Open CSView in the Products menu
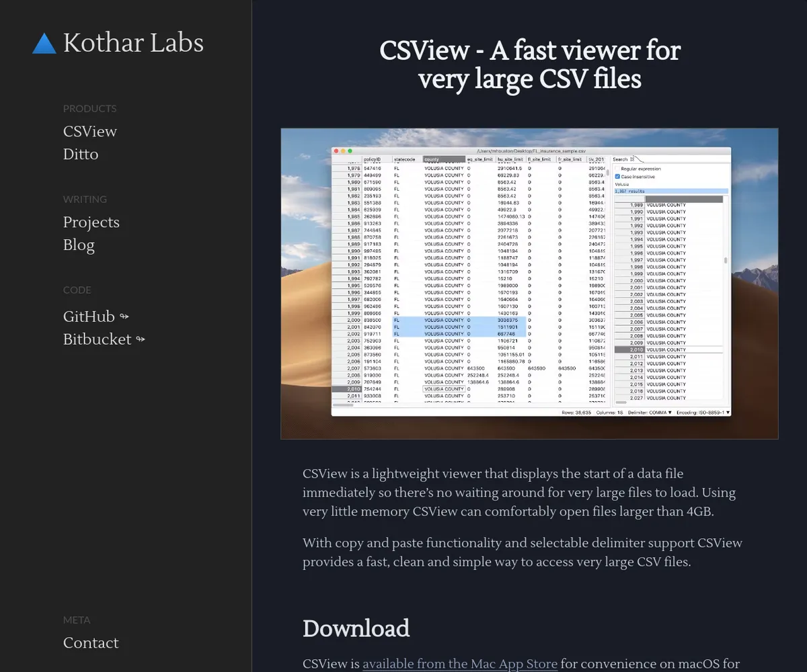807x672 pixels. [x=90, y=132]
